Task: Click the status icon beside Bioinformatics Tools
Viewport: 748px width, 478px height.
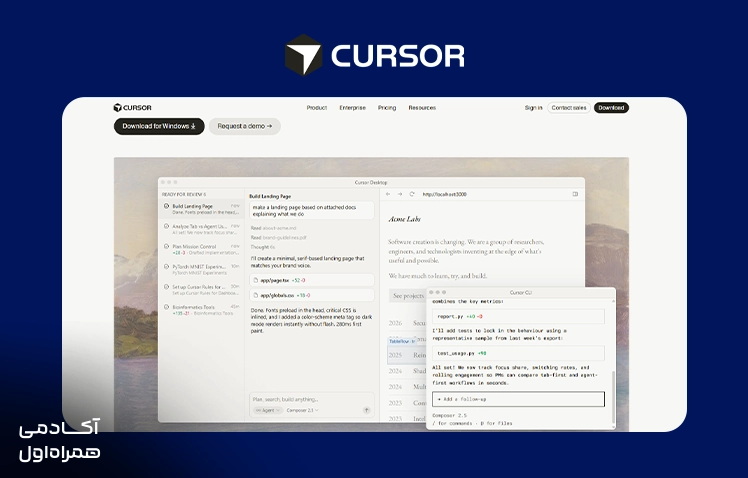Action: [x=166, y=307]
